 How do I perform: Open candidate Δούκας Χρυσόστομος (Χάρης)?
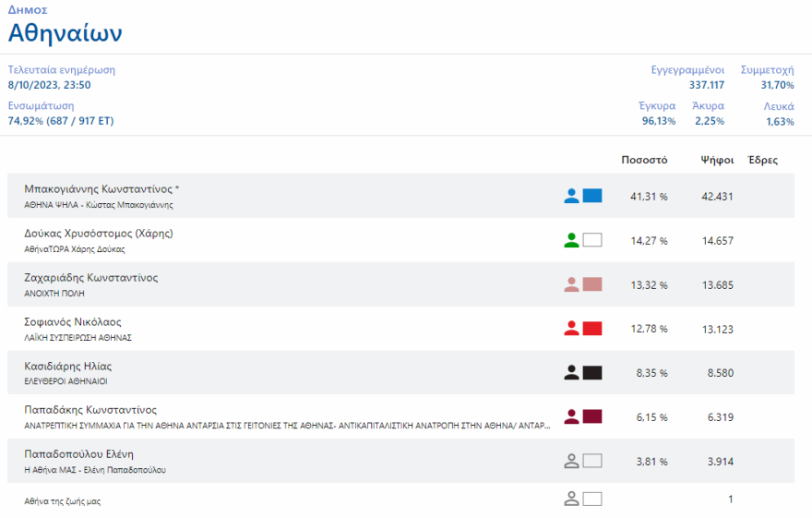(x=99, y=234)
